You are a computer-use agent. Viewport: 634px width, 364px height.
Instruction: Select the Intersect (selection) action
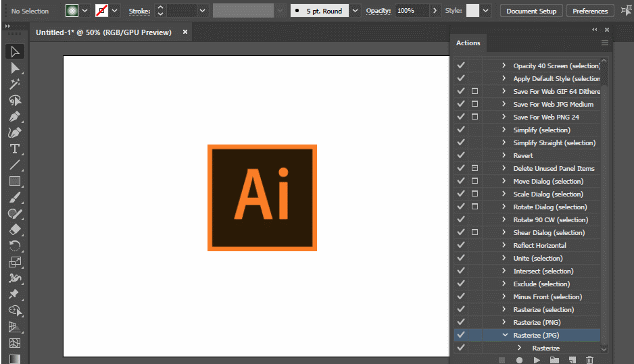pyautogui.click(x=543, y=271)
